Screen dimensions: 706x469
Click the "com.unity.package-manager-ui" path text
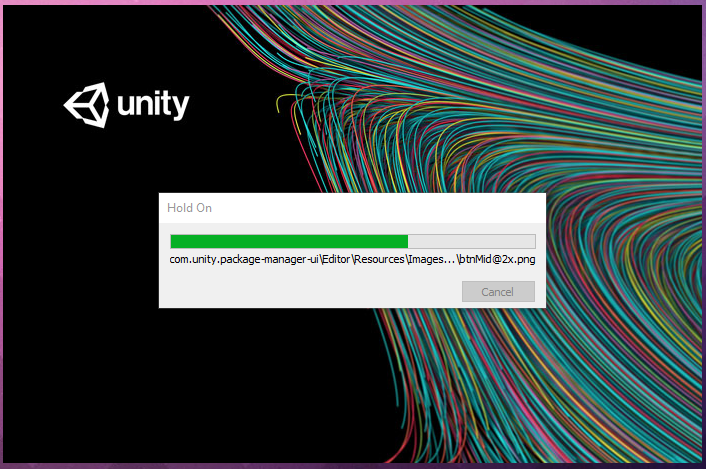244,259
